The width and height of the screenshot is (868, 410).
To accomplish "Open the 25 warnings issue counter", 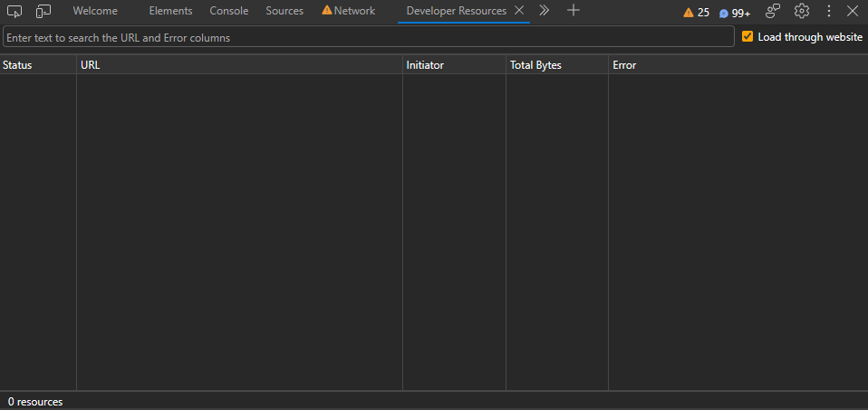I will (x=696, y=13).
